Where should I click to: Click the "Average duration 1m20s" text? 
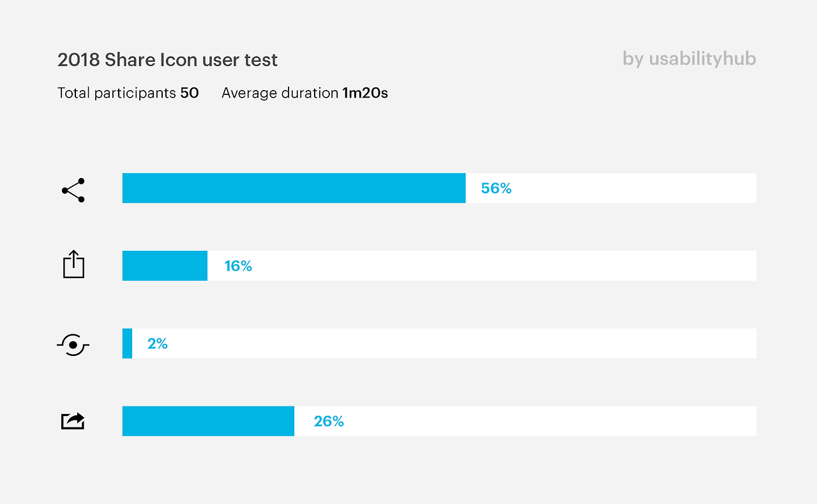tap(304, 93)
